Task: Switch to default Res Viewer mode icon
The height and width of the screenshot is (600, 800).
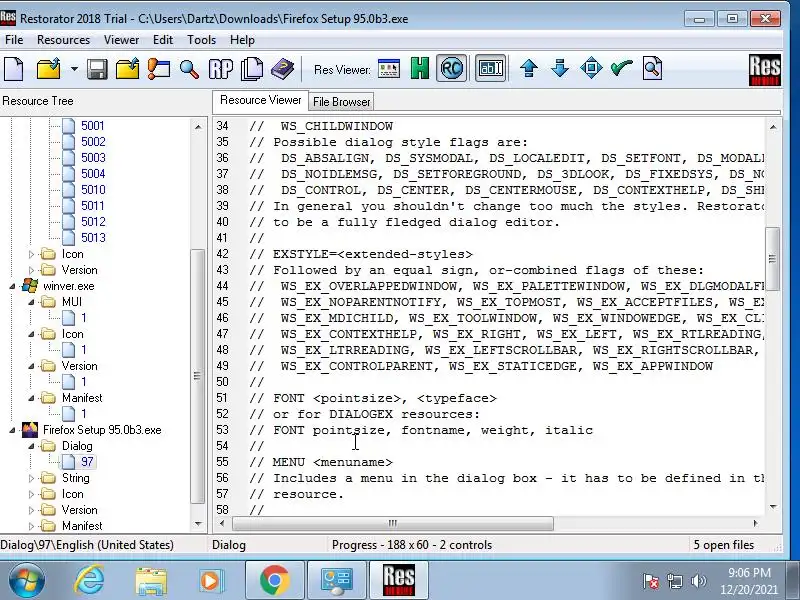Action: click(389, 68)
